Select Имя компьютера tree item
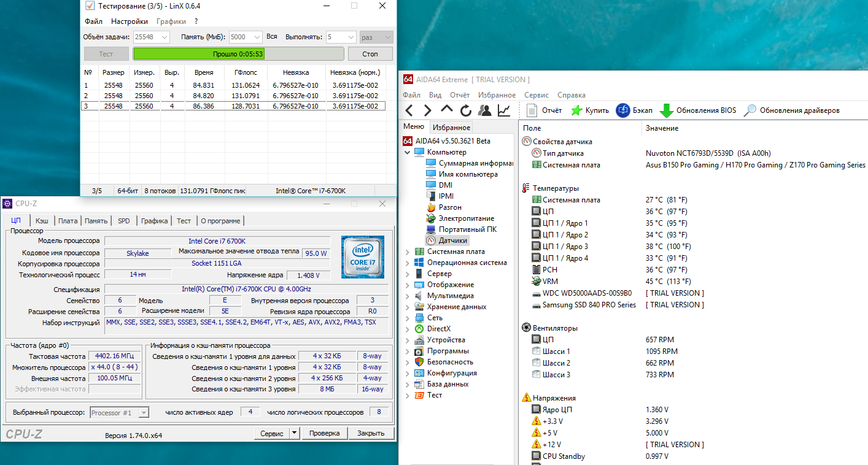Viewport: 868px width, 465px height. pos(461,174)
